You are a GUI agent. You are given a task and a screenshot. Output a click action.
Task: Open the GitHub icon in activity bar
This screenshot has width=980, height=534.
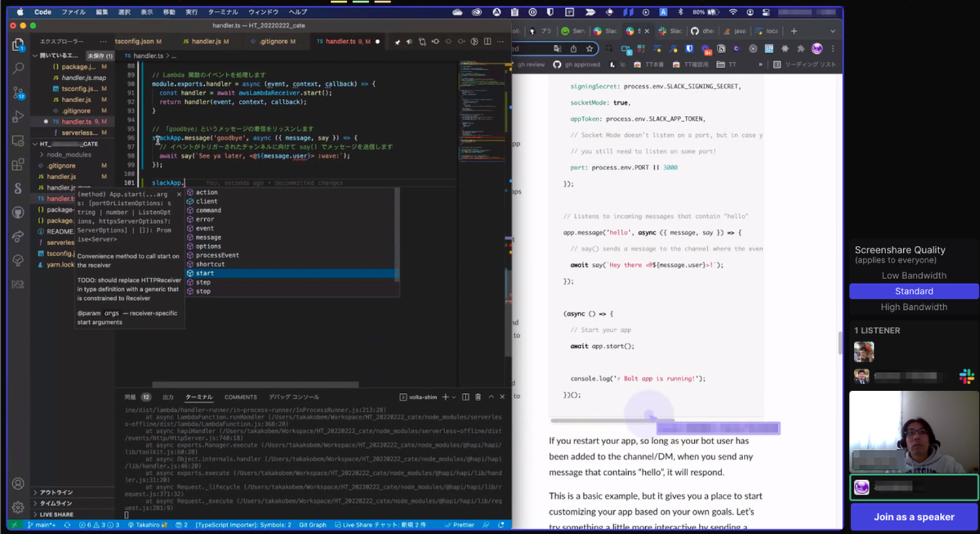coord(18,213)
